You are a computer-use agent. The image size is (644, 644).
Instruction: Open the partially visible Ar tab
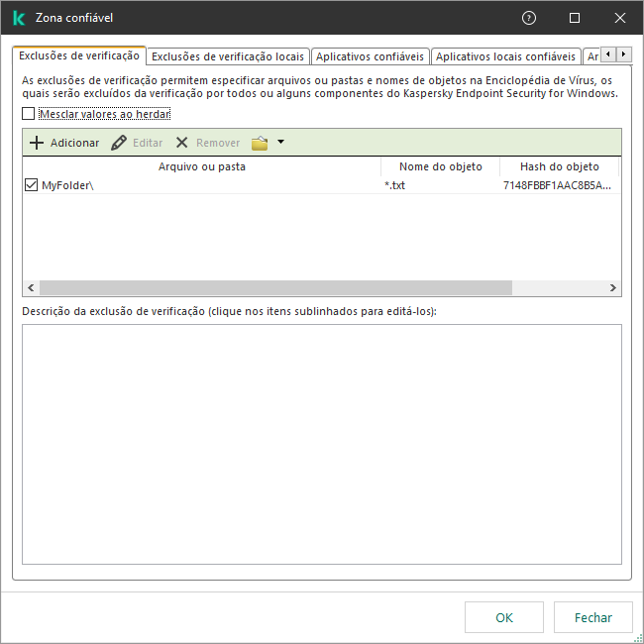[591, 56]
